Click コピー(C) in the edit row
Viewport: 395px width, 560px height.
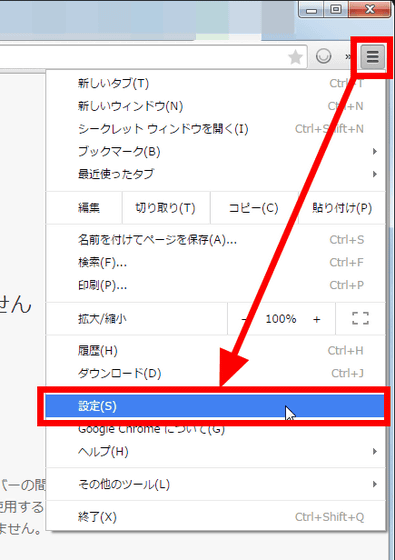pos(254,208)
